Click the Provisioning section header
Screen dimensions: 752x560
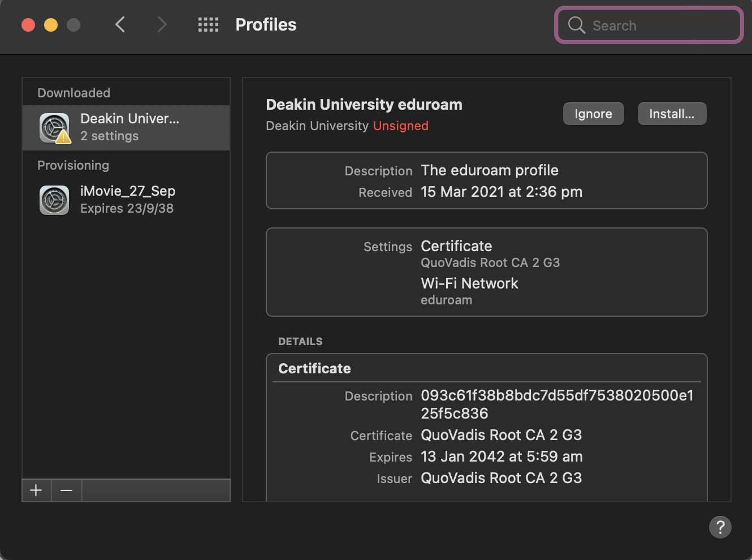pos(73,165)
